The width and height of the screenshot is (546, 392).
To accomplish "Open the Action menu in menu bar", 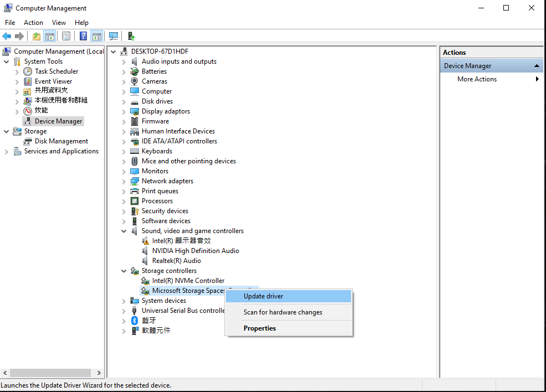I will click(33, 23).
